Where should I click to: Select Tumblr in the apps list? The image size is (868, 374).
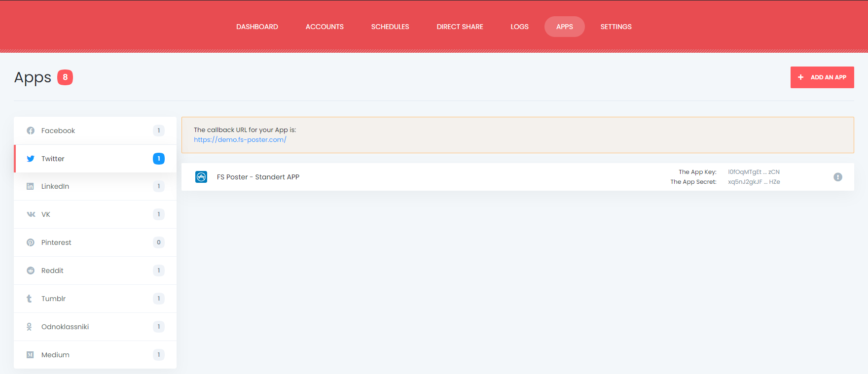point(95,299)
